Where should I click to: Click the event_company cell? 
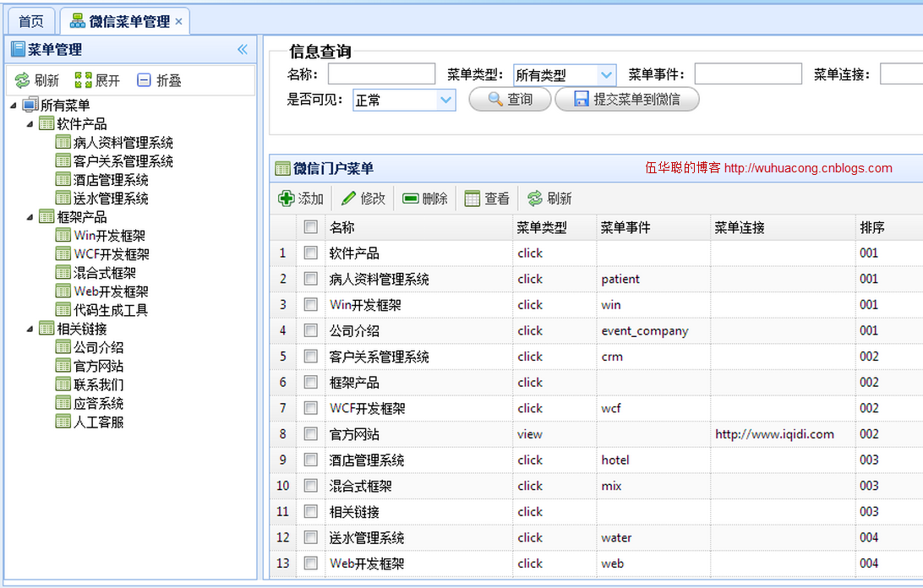(x=645, y=331)
